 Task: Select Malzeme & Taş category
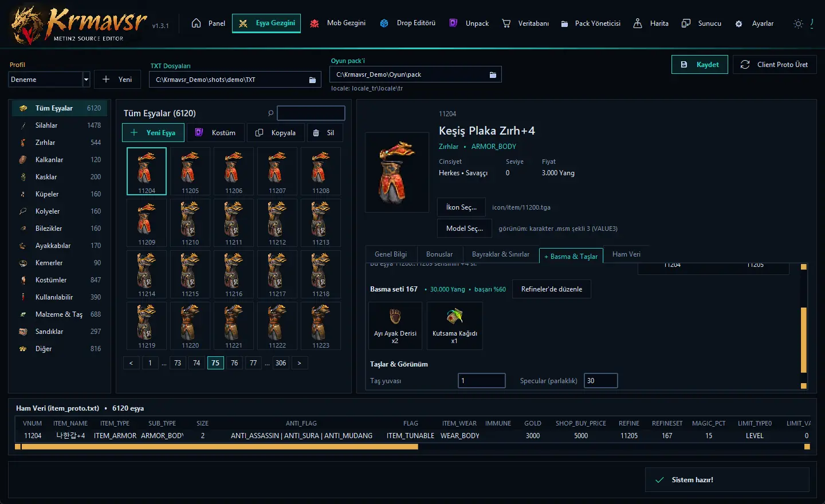tap(60, 314)
